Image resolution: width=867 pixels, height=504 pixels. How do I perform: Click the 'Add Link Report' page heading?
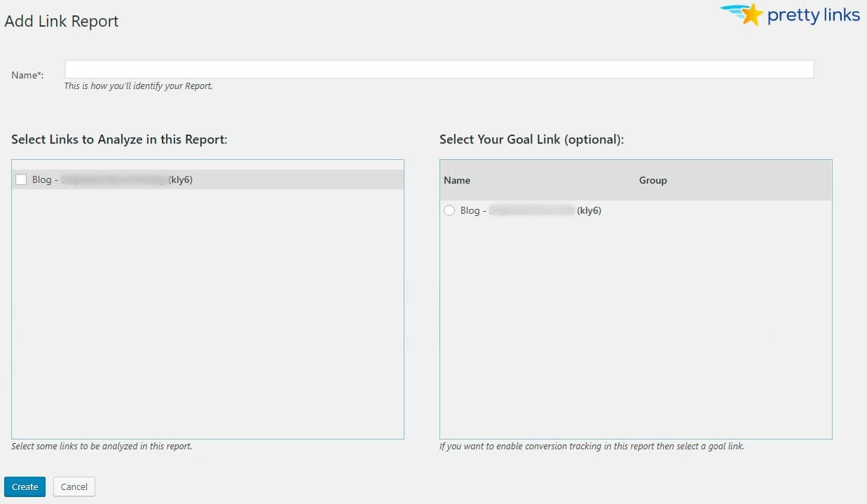click(61, 21)
